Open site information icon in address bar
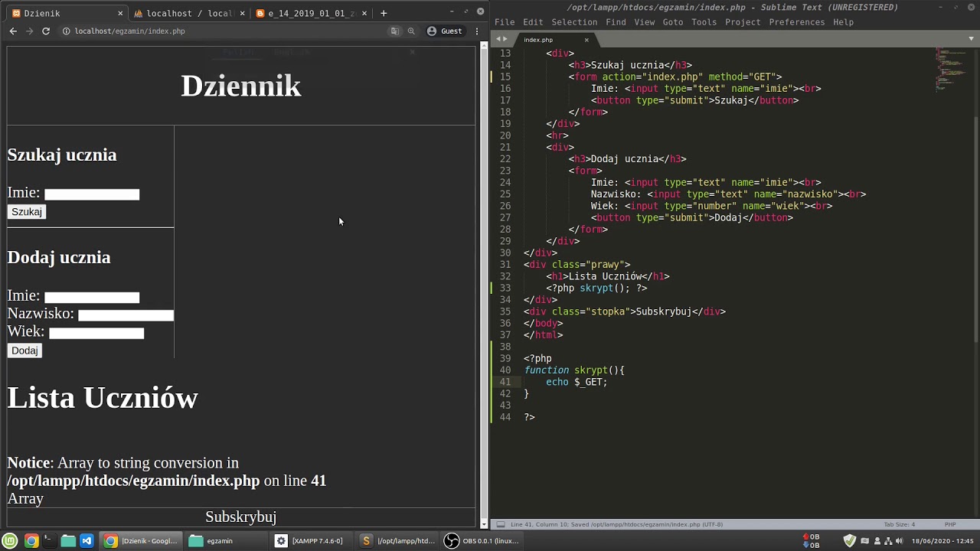 click(66, 31)
